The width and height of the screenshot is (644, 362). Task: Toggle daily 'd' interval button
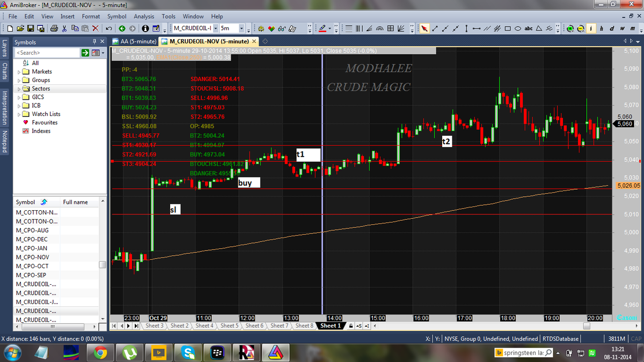coord(612,28)
